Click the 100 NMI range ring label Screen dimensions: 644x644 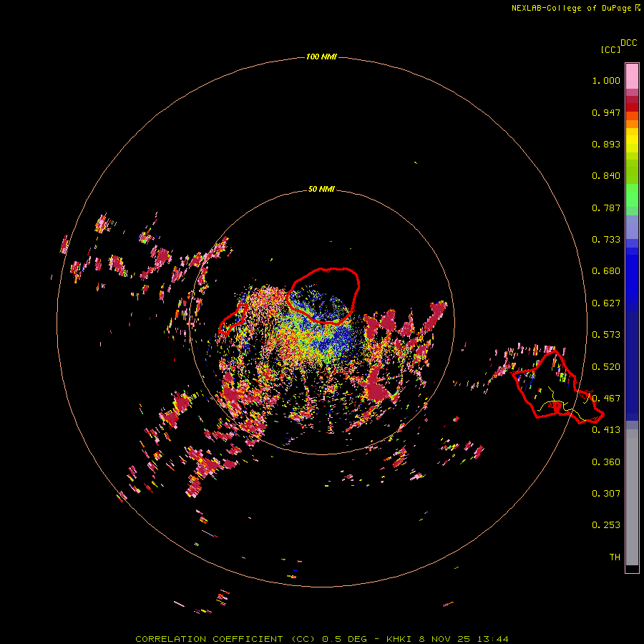point(321,57)
